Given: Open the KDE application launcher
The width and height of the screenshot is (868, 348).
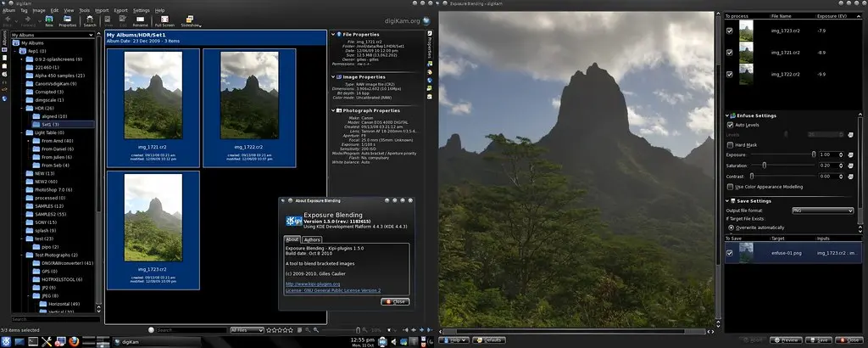Looking at the screenshot, I should pos(7,341).
